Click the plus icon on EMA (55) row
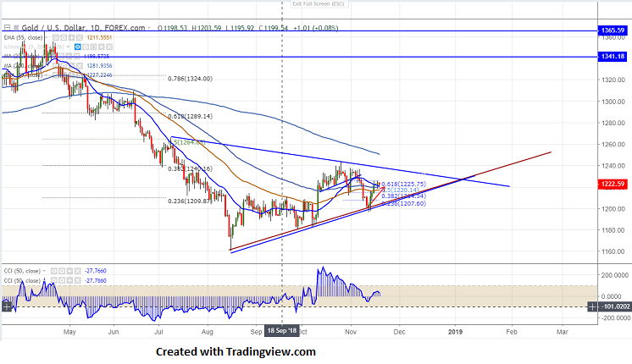 (x=71, y=37)
